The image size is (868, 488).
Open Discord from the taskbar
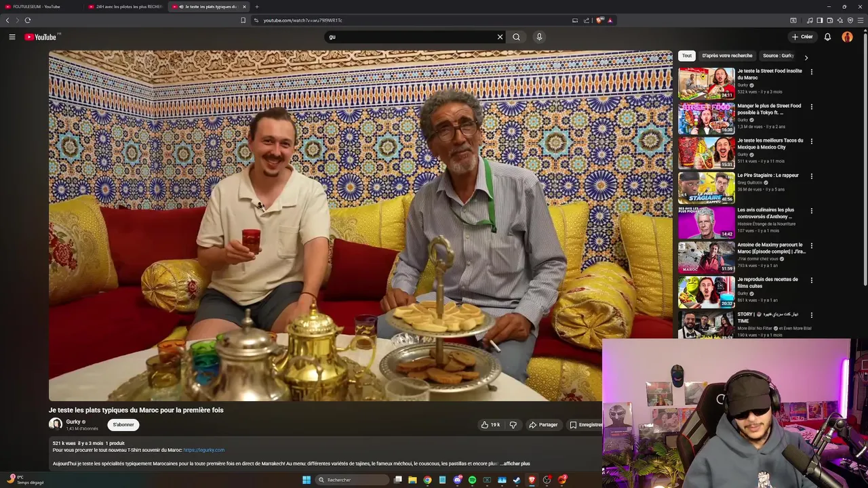pos(458,480)
